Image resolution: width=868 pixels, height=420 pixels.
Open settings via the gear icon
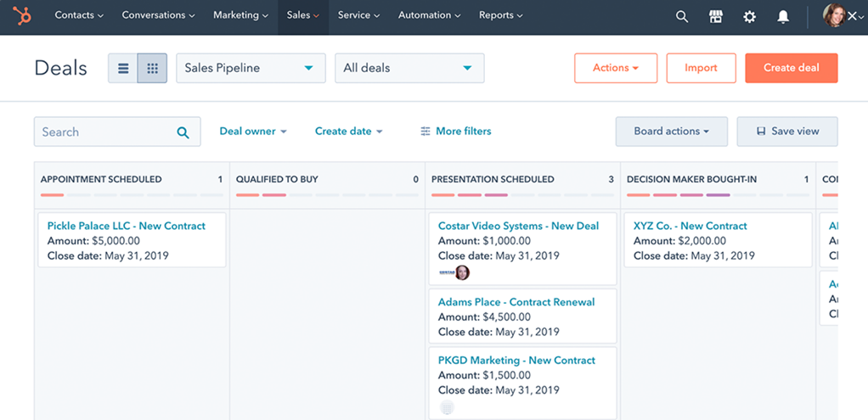[x=749, y=16]
